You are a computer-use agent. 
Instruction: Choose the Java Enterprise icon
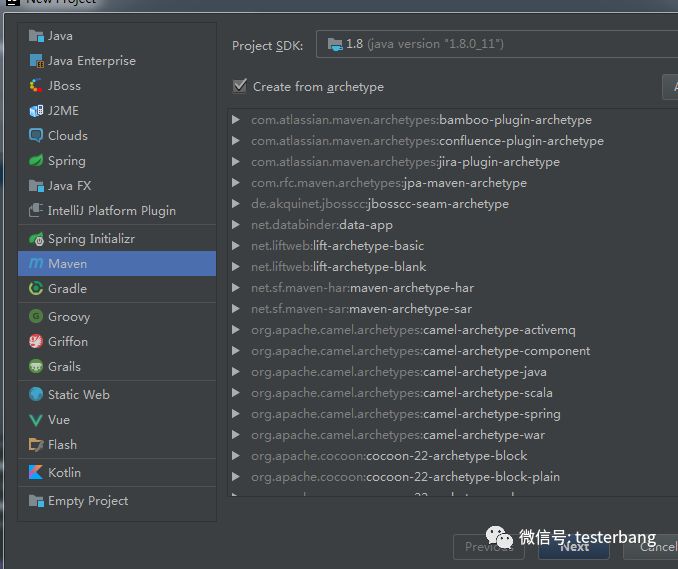tap(36, 61)
